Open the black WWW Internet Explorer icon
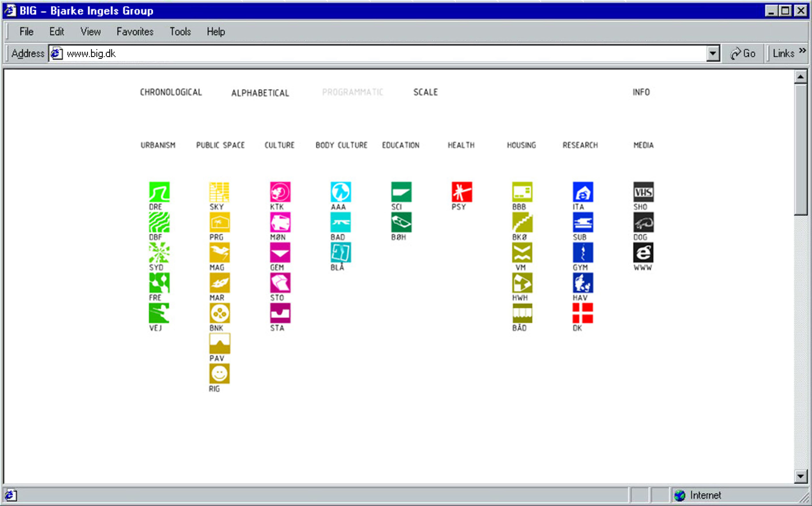The image size is (812, 506). 643,252
